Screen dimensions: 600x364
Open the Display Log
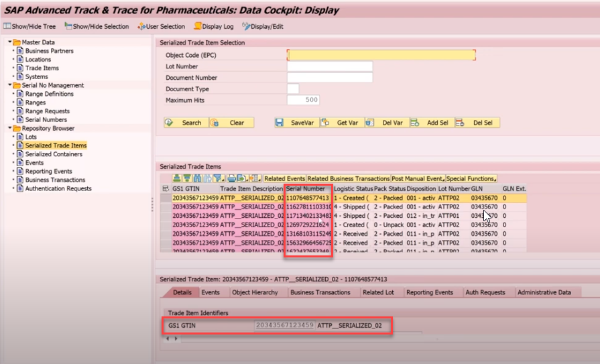pos(214,26)
